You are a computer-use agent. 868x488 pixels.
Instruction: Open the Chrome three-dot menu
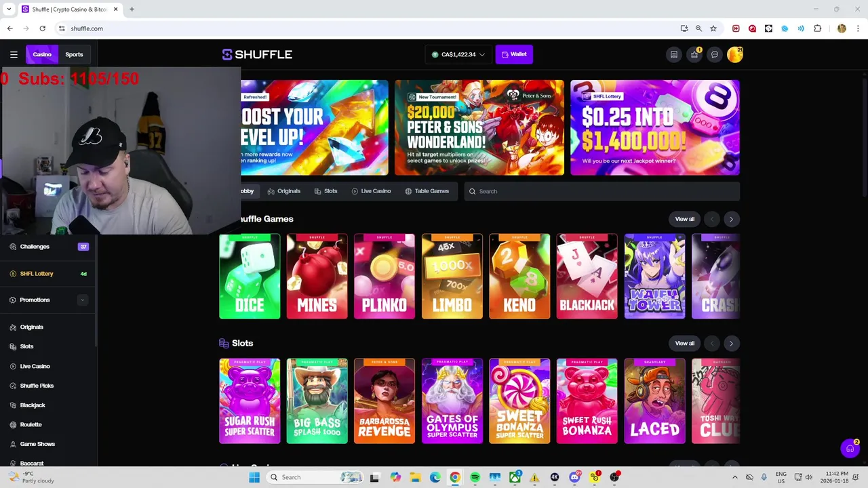click(858, 28)
